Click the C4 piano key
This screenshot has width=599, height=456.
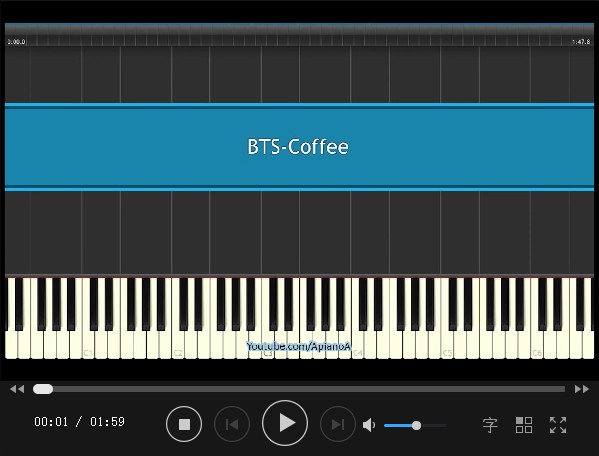358,344
